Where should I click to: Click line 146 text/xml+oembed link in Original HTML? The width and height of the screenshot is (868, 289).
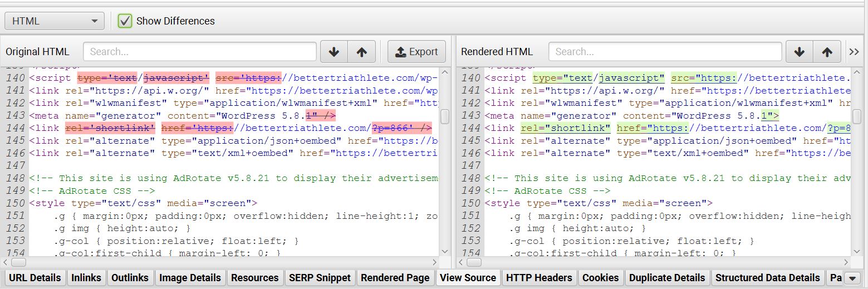point(234,153)
